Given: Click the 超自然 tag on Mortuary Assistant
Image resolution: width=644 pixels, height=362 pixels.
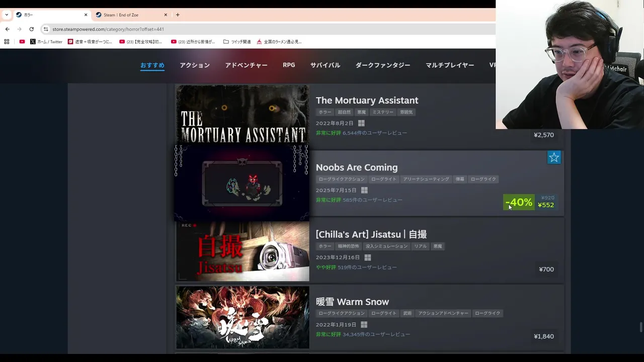Looking at the screenshot, I should [344, 112].
